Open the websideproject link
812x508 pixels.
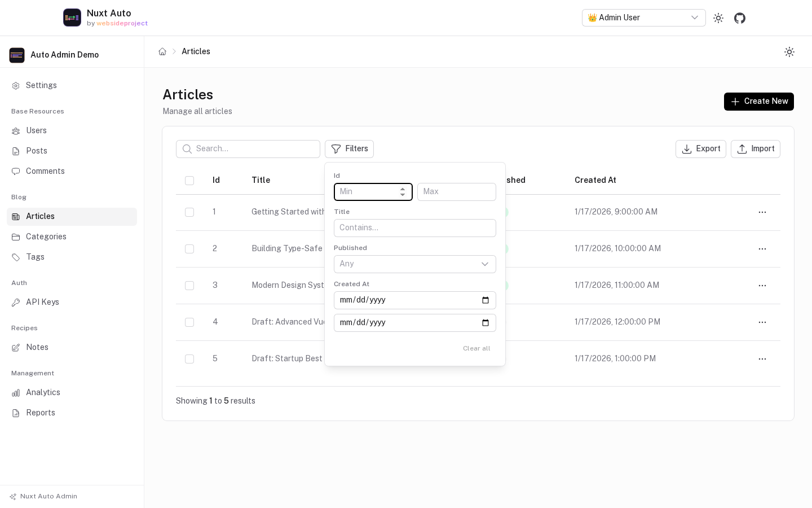click(x=122, y=24)
